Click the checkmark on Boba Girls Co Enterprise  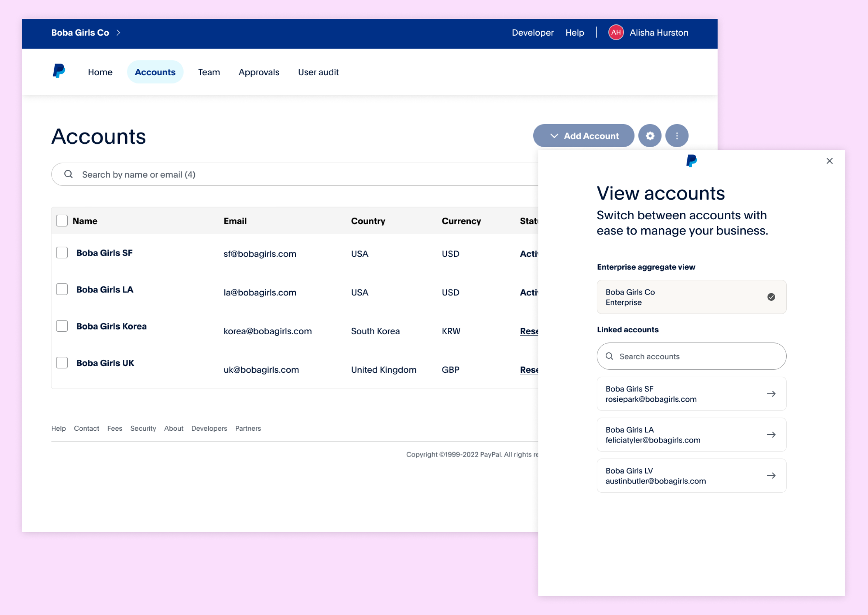[x=771, y=297]
